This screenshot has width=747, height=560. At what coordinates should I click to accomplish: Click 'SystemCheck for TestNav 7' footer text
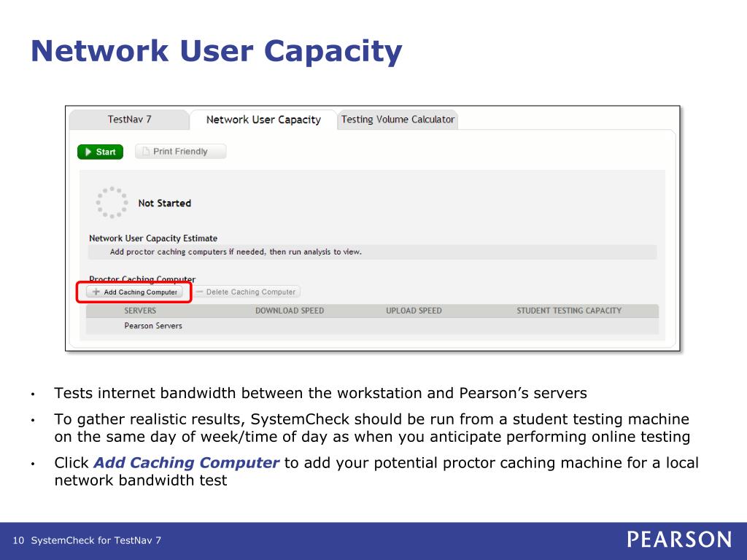pyautogui.click(x=96, y=540)
